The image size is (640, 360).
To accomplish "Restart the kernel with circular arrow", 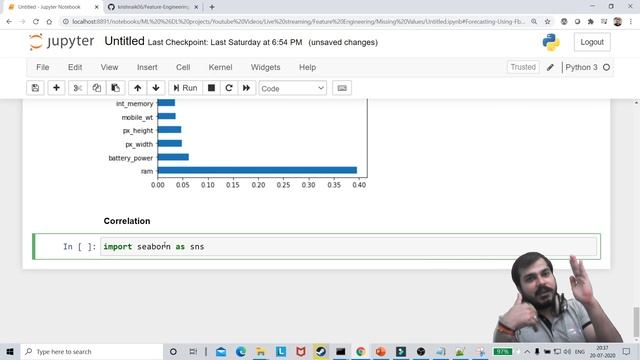I will coord(229,88).
